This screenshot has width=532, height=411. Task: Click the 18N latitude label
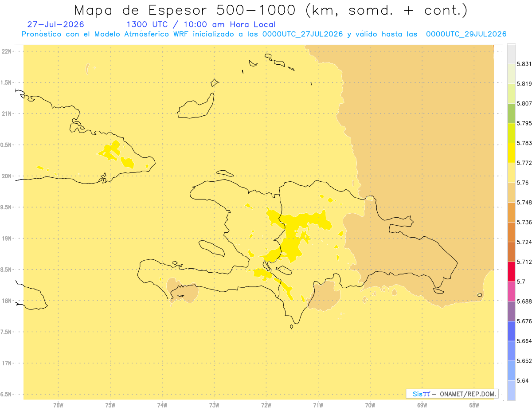6,301
